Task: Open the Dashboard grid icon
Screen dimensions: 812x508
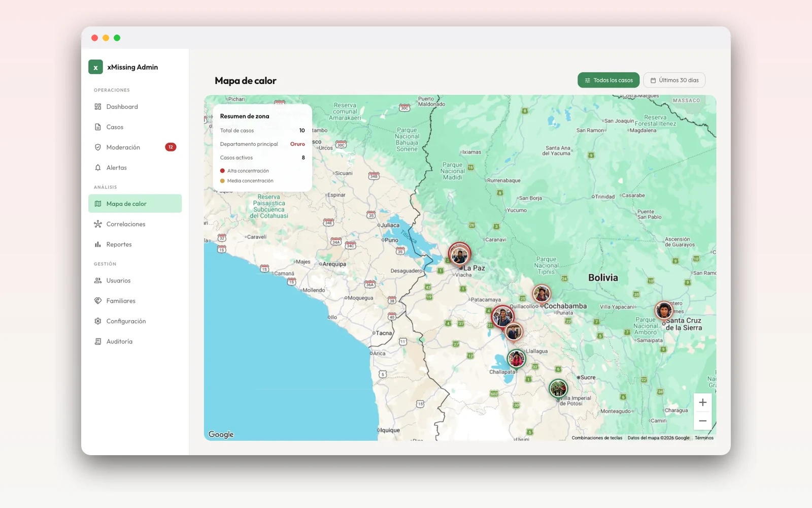Action: tap(98, 107)
